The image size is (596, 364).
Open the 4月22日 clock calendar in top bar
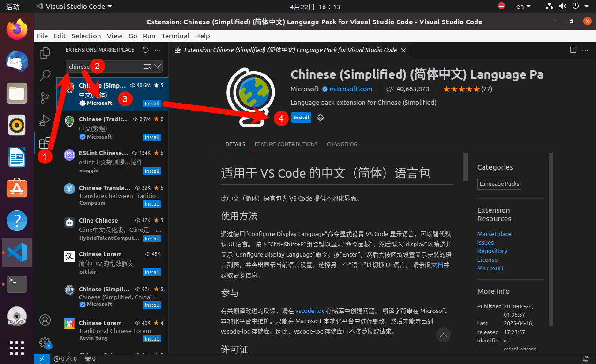315,7
